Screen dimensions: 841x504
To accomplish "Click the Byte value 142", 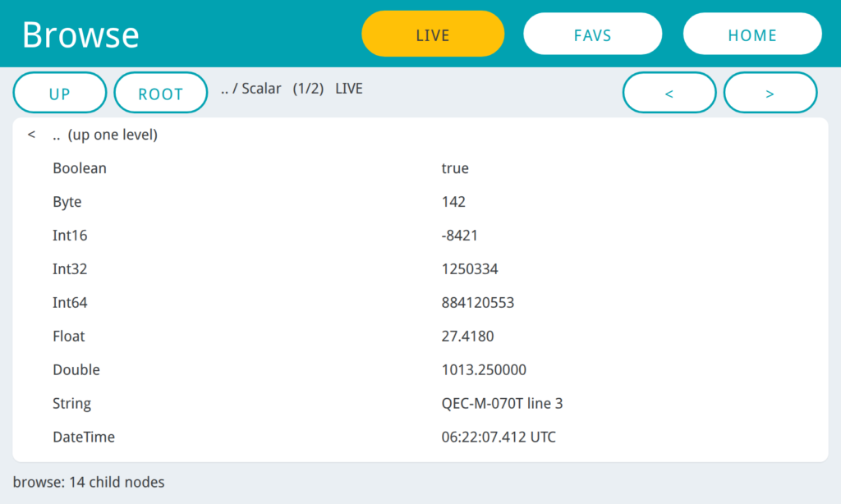I will tap(453, 202).
